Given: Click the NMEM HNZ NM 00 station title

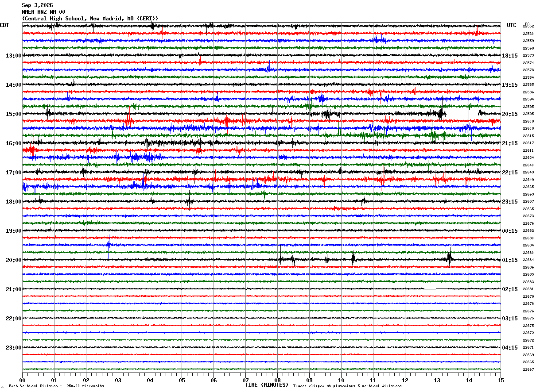Looking at the screenshot, I should coord(43,12).
